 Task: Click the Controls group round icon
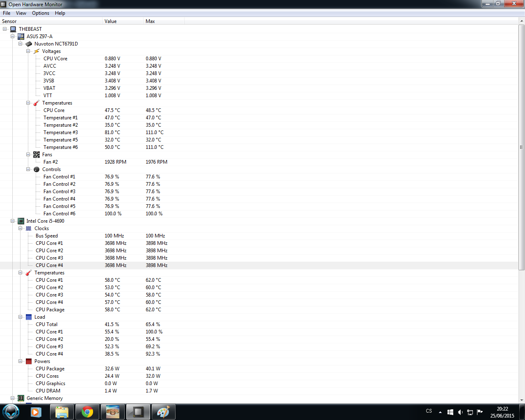click(x=37, y=169)
